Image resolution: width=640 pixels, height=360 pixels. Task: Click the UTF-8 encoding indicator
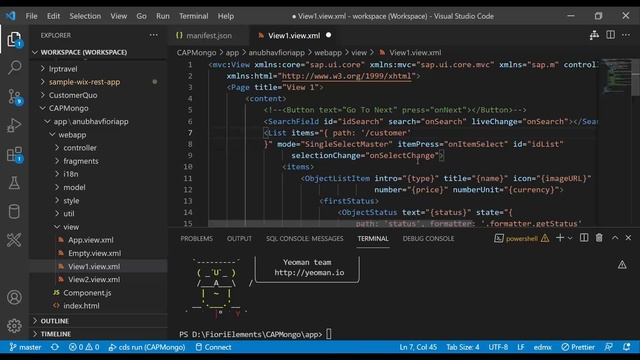coord(498,347)
